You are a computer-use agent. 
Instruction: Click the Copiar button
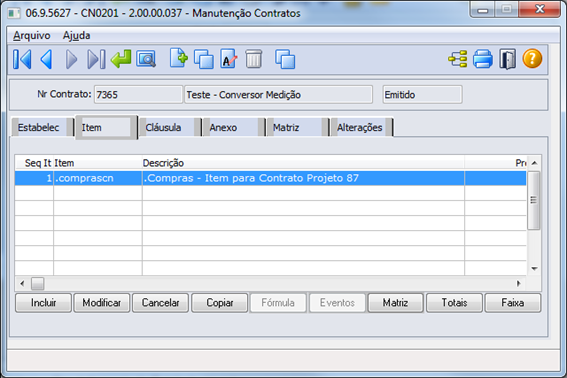point(219,303)
